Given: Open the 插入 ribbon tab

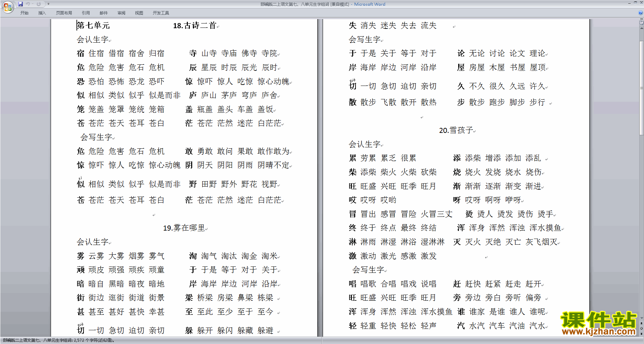Looking at the screenshot, I should 42,13.
